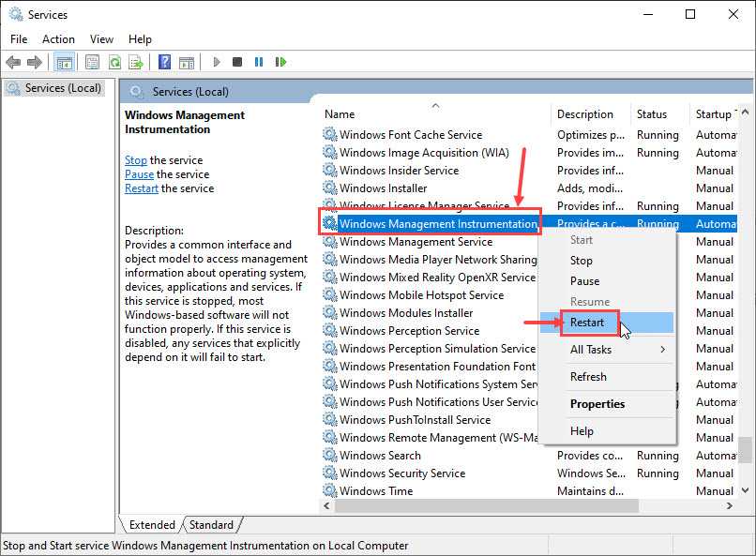This screenshot has width=756, height=556.
Task: Choose Restart in the context menu
Action: click(x=609, y=323)
